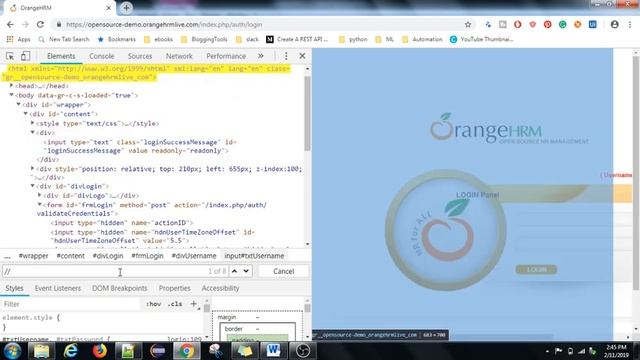Screen dimensions: 640x360
Task: Open Internet Explorer from the taskbar
Action: pyautogui.click(x=71, y=351)
